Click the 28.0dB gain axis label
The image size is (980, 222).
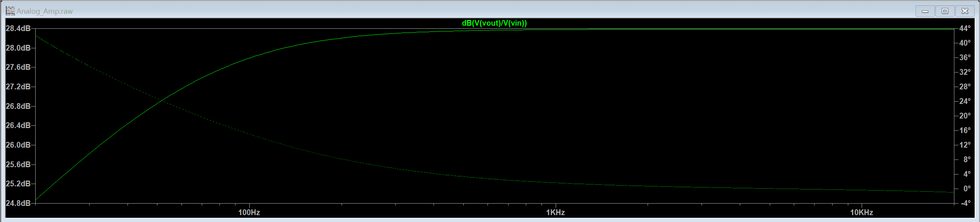pyautogui.click(x=18, y=48)
